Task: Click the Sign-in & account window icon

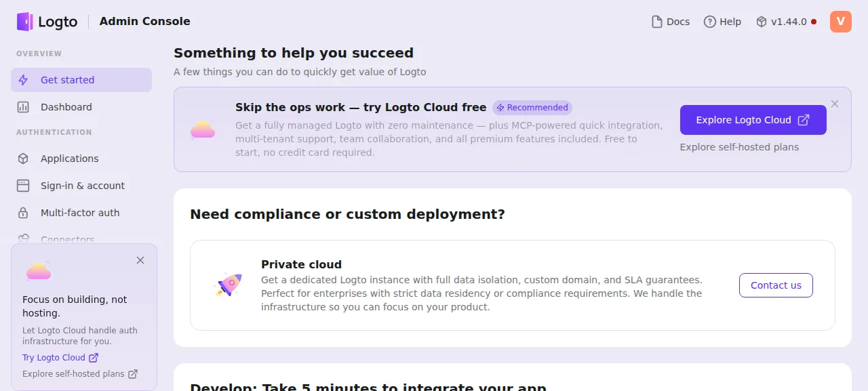Action: (23, 186)
